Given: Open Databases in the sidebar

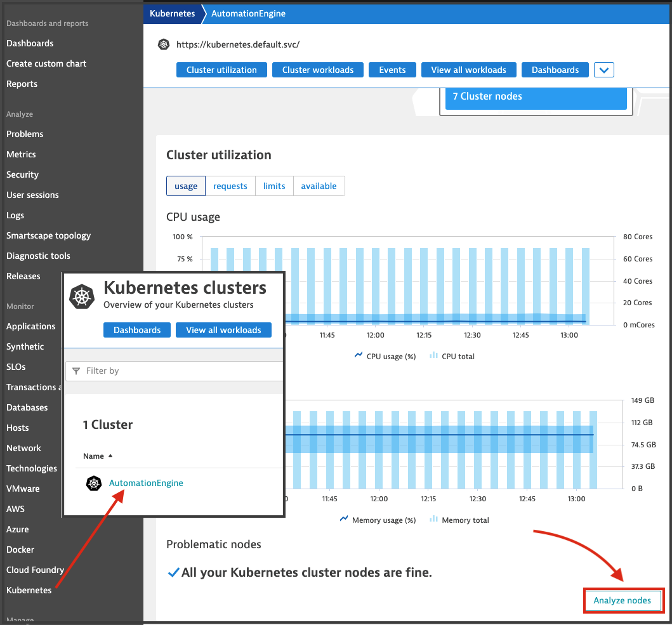Looking at the screenshot, I should pyautogui.click(x=27, y=407).
